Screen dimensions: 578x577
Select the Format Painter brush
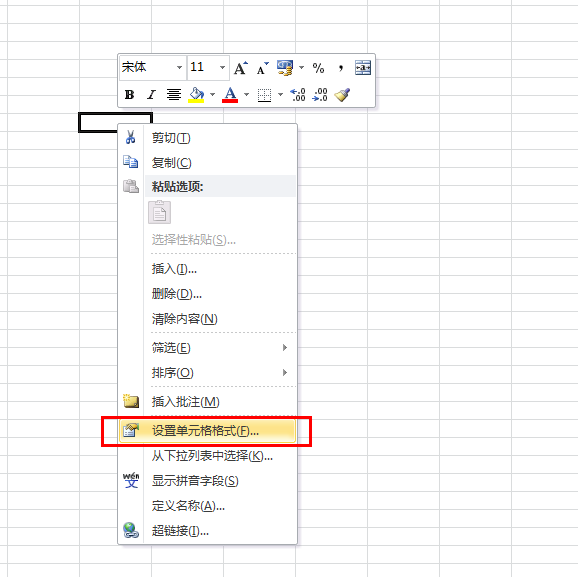tap(342, 95)
